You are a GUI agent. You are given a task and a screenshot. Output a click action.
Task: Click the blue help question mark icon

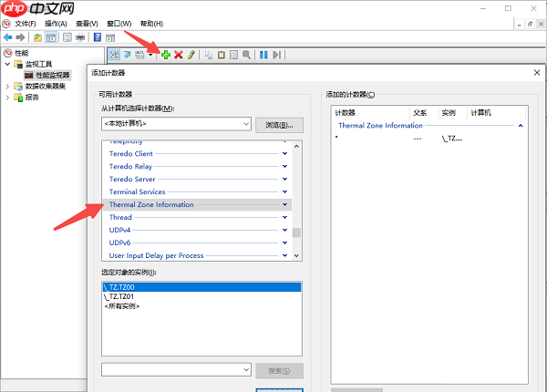pos(97,37)
